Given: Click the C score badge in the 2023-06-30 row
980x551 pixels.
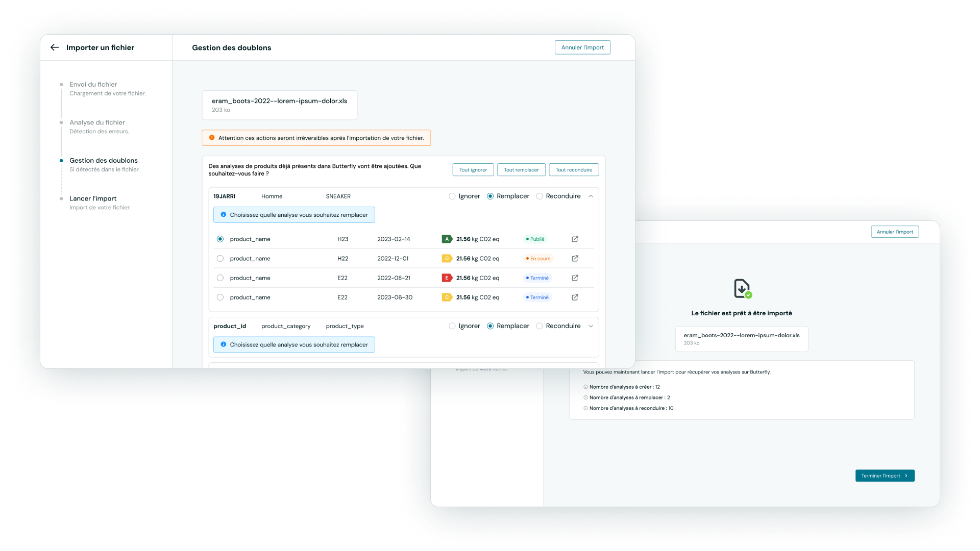Looking at the screenshot, I should [x=447, y=297].
